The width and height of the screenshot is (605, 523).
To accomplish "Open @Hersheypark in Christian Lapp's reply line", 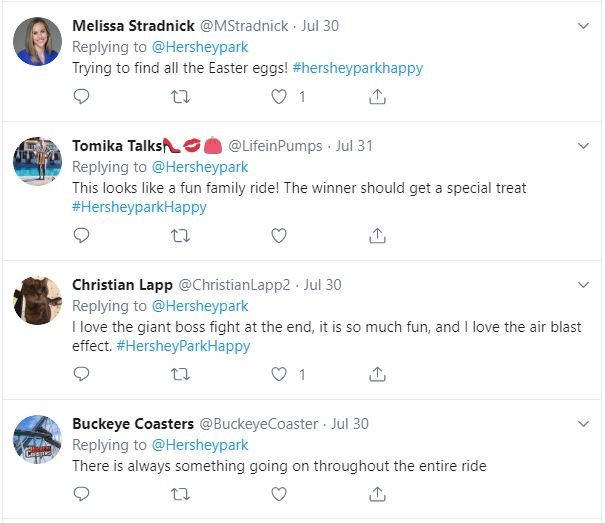I will [200, 305].
